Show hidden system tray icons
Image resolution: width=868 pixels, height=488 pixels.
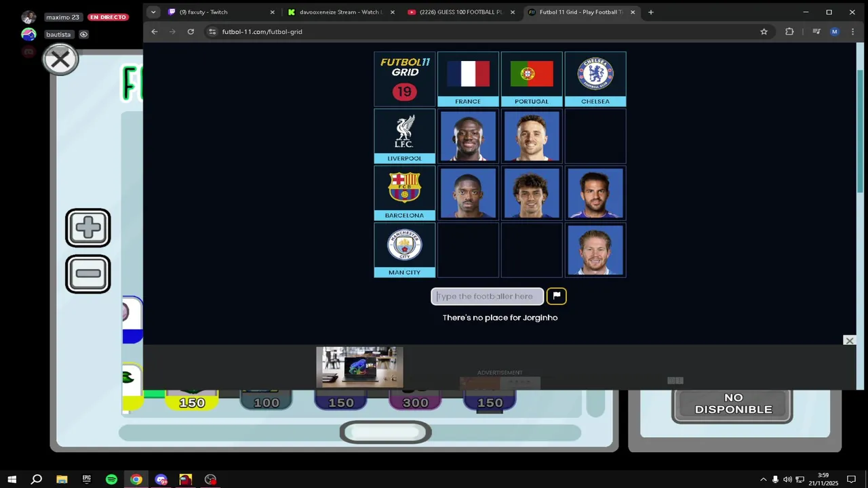764,479
